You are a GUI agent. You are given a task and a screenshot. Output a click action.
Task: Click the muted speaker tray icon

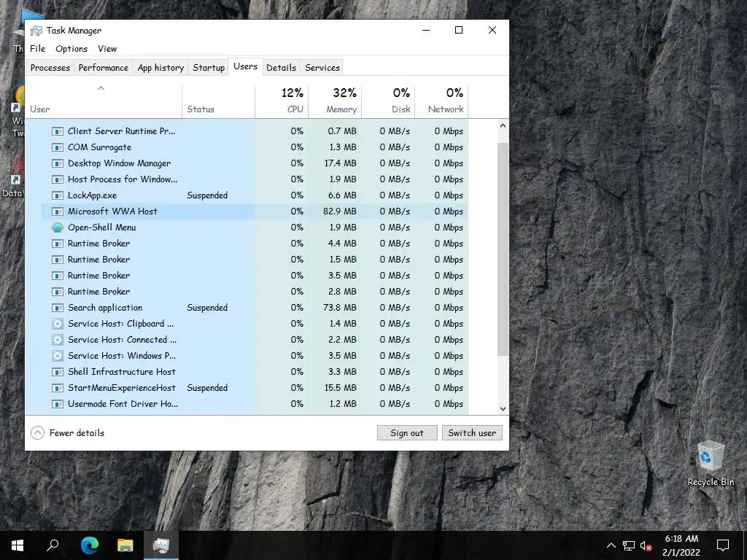pos(646,545)
